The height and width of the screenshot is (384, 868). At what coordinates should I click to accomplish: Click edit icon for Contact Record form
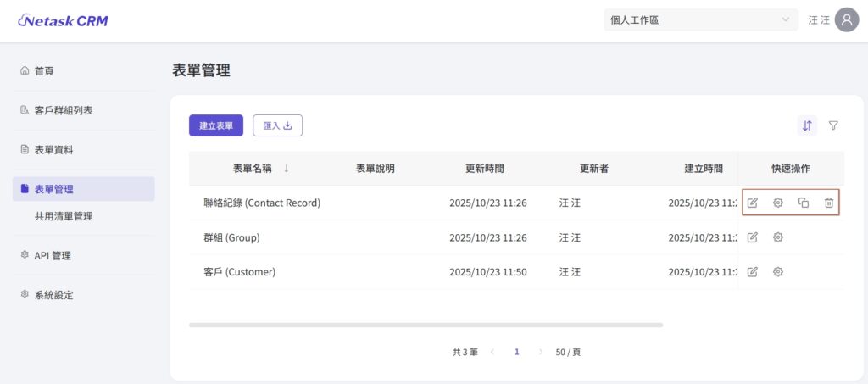752,203
